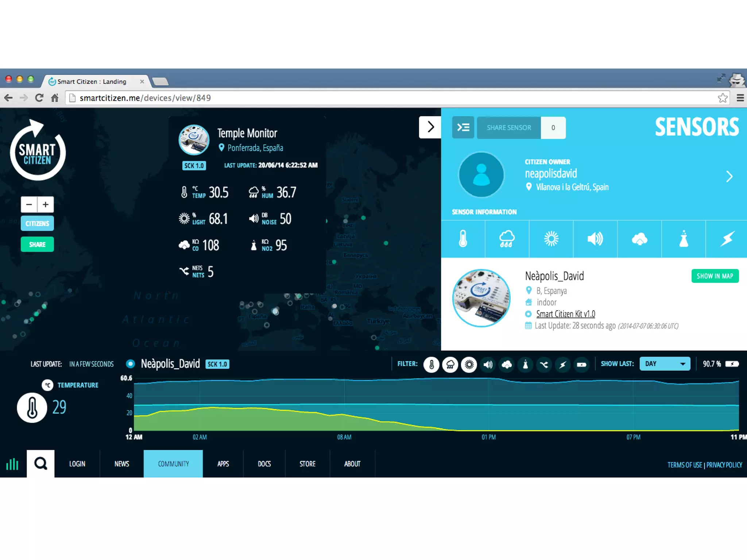Zoom in the map with plus
This screenshot has width=747, height=560.
coord(46,205)
